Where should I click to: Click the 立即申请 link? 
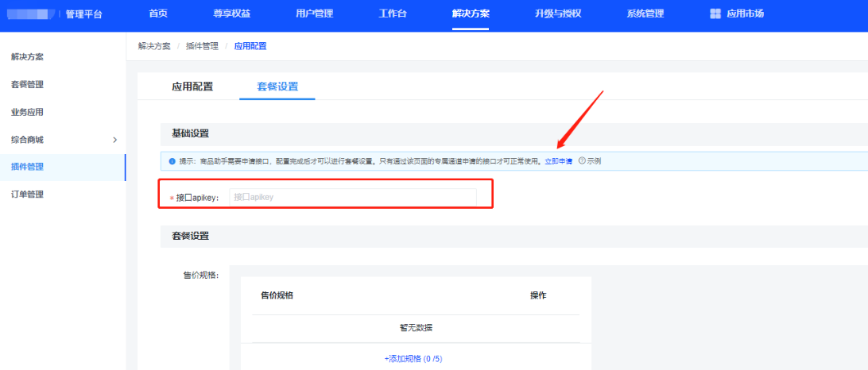coord(559,161)
